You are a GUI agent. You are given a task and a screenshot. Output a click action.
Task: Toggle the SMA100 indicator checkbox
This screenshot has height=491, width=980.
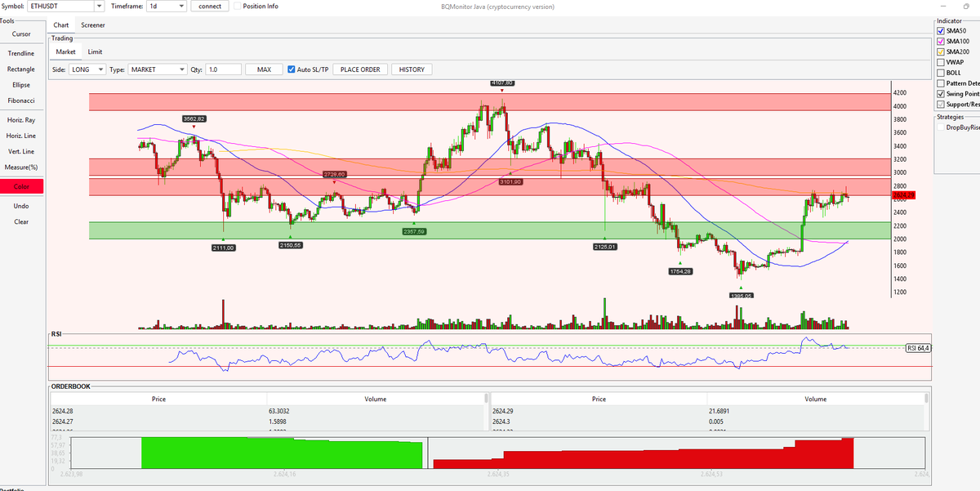click(x=941, y=41)
